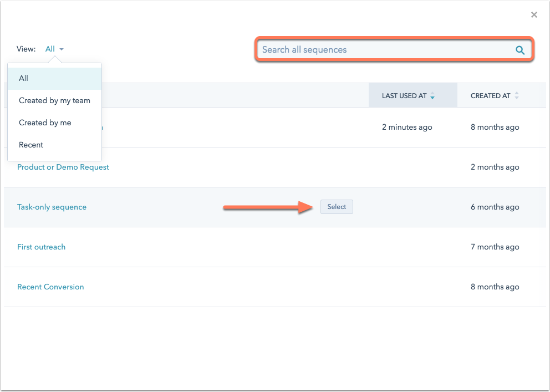550x392 pixels.
Task: Click the 'View:' label
Action: [x=26, y=49]
